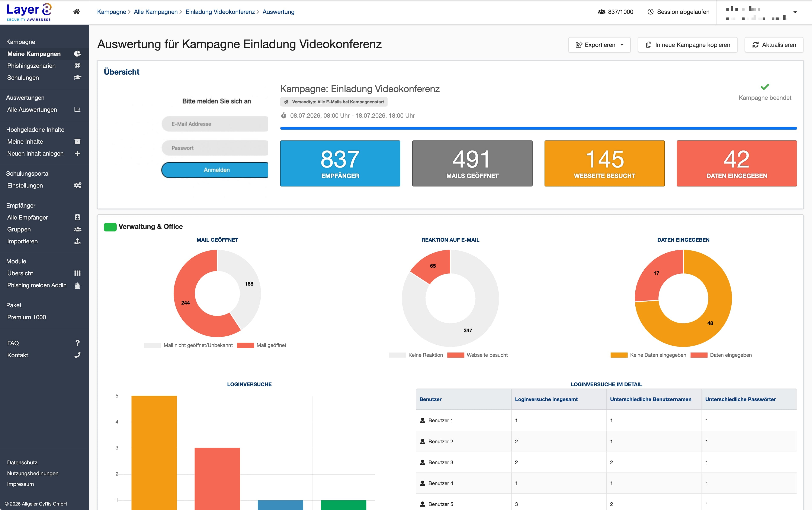Click the plus icon beside Neuen Inhalt anlegen
Viewport: 812px width, 510px height.
pyautogui.click(x=77, y=153)
